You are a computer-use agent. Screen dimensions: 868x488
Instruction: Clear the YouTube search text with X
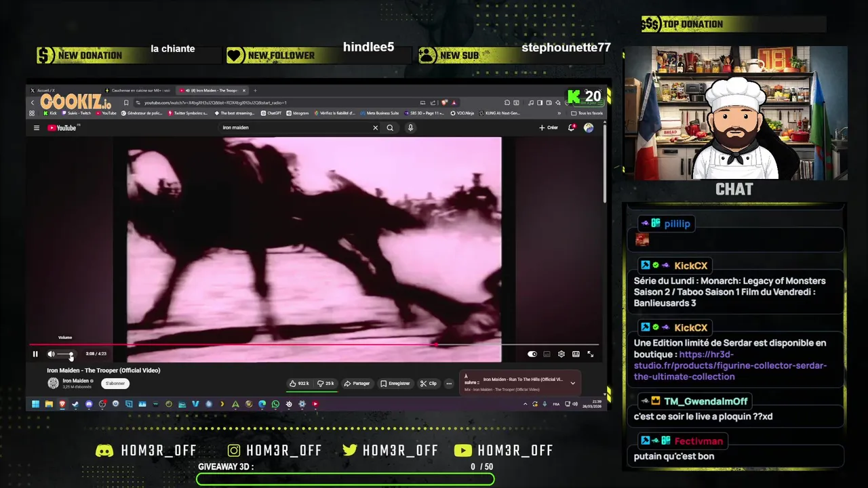[x=375, y=127]
